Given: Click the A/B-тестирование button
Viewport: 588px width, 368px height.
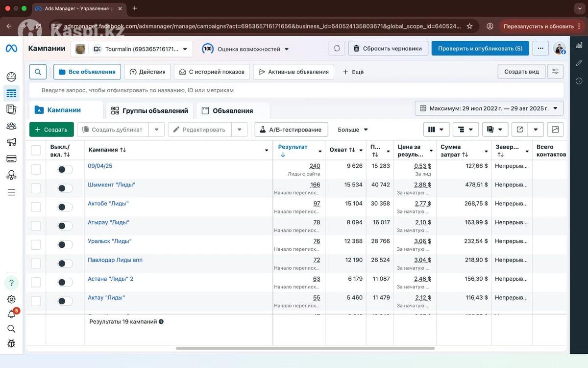Looking at the screenshot, I should [x=291, y=130].
